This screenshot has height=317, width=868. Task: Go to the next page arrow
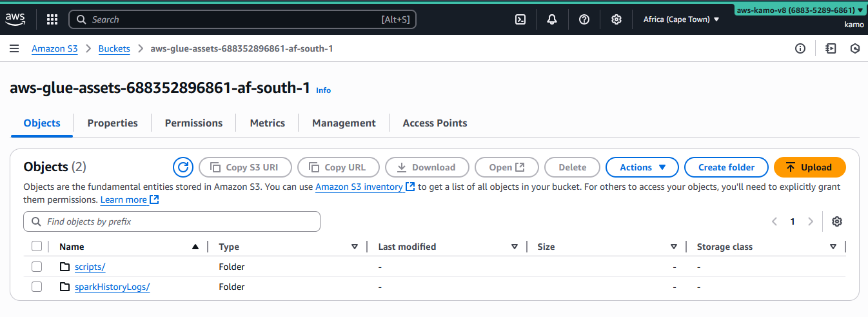tap(811, 221)
